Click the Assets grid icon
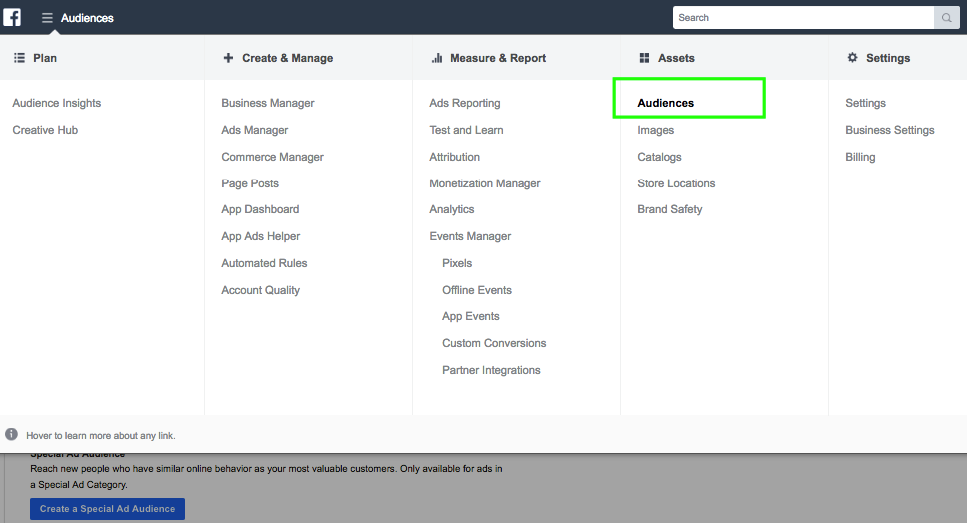 (644, 58)
